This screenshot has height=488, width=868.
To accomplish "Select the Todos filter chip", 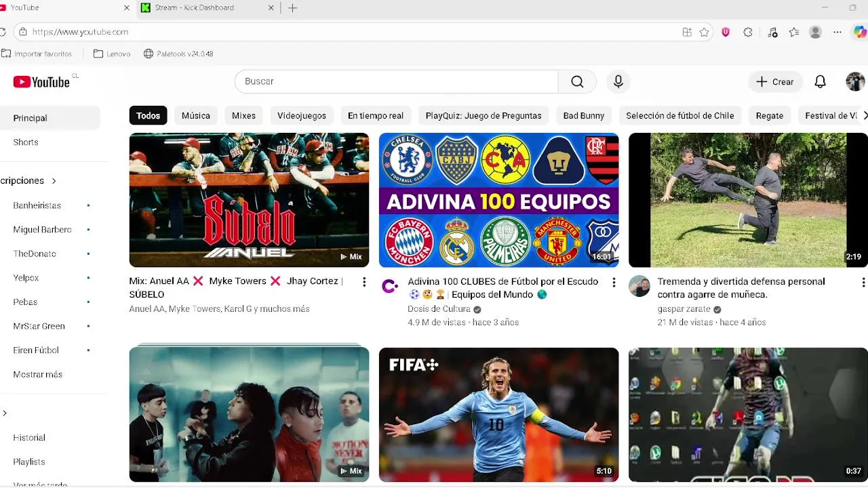I will click(x=148, y=116).
